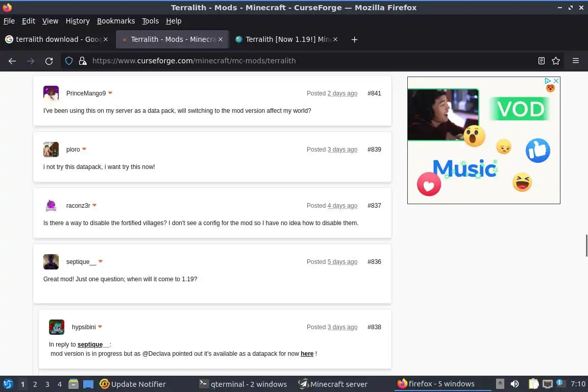Screen dimensions: 588x392
Task: Switch to virtual desktop 3
Action: [47, 384]
